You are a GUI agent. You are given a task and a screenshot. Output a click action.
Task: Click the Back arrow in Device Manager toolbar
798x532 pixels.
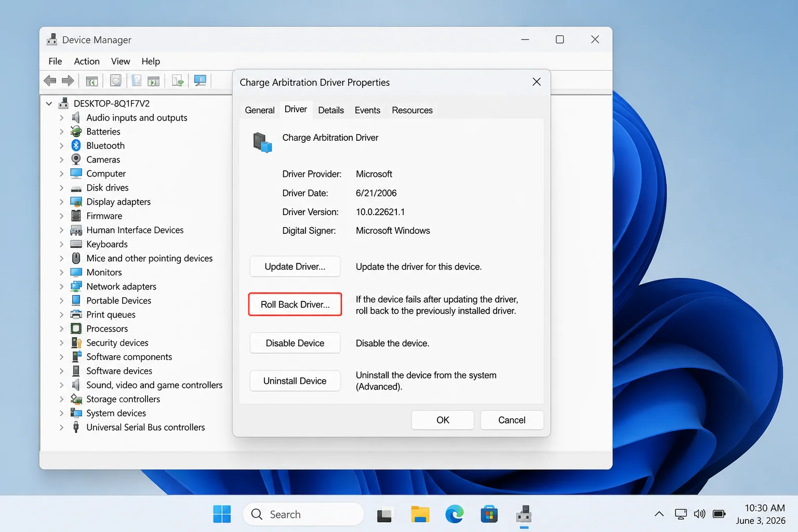tap(50, 81)
